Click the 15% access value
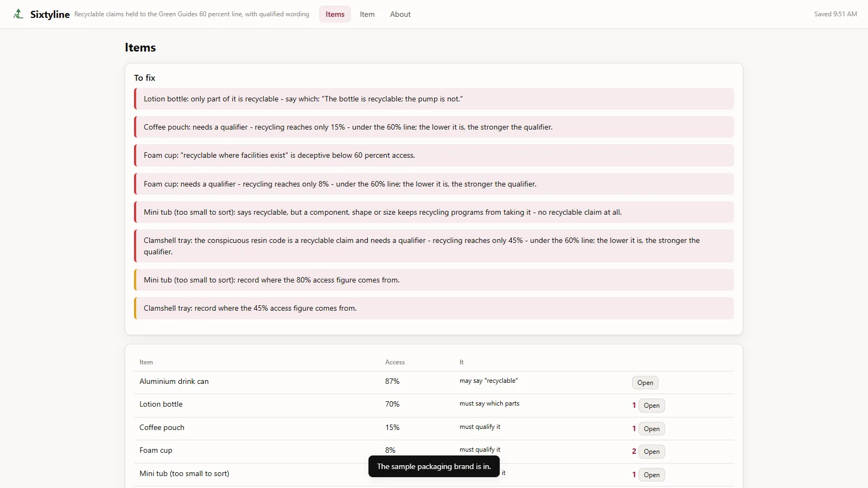The height and width of the screenshot is (488, 868). click(x=392, y=428)
